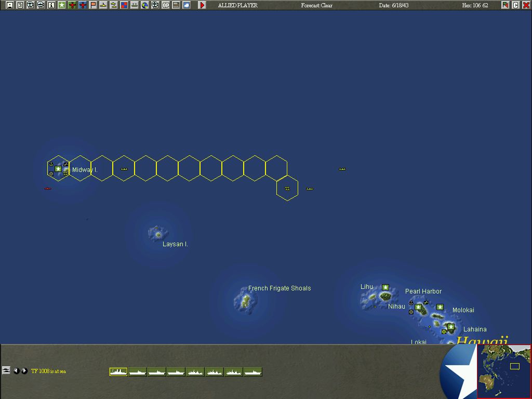
Task: Select the orange flag toolbar icon
Action: point(93,5)
